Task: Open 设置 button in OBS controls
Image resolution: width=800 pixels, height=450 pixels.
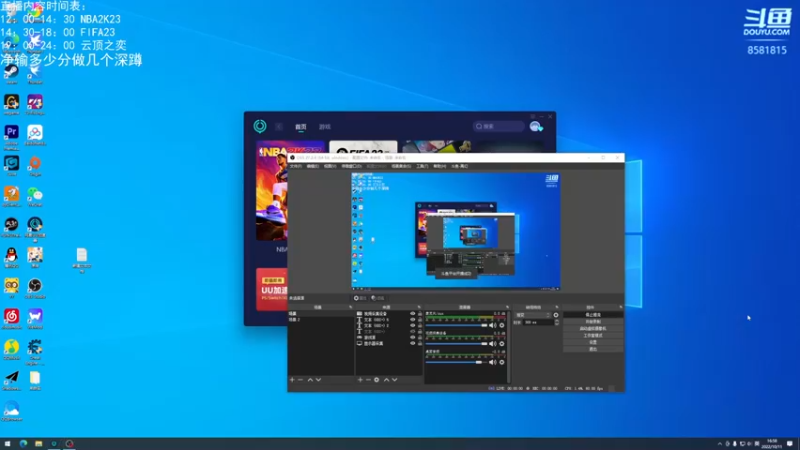Action: (x=593, y=342)
